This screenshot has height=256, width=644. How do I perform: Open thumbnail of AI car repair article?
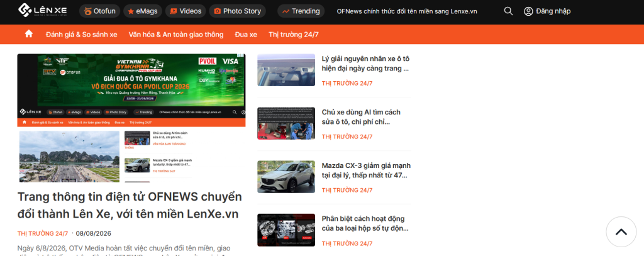(286, 123)
